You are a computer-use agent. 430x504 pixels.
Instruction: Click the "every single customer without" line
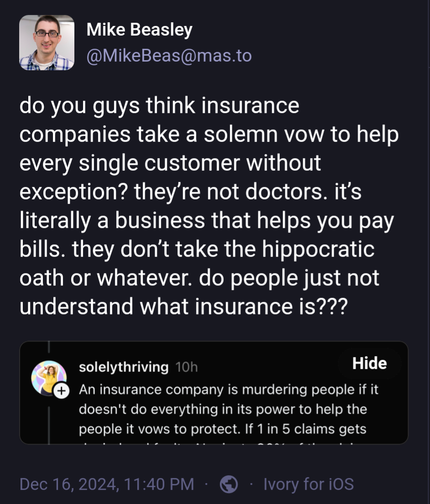(x=170, y=163)
